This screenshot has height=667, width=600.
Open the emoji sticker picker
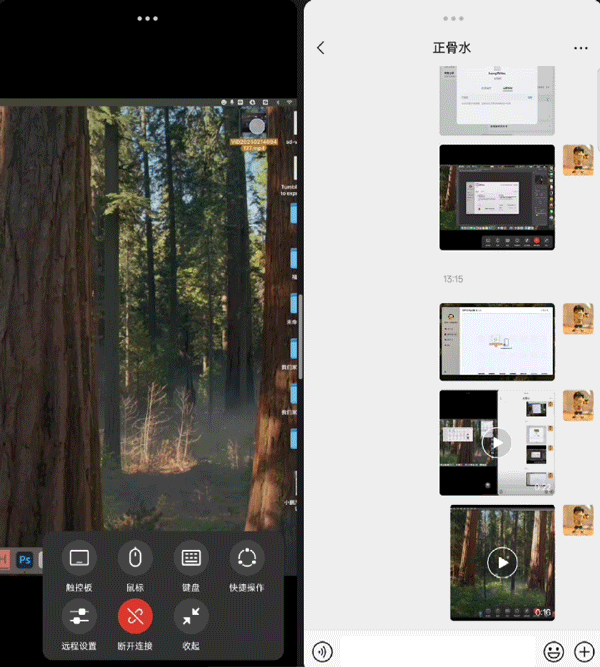click(553, 651)
